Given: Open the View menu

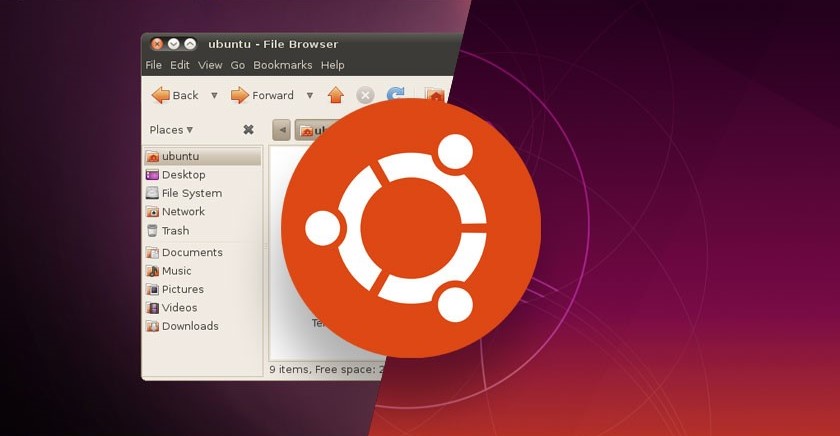Looking at the screenshot, I should click(x=210, y=65).
